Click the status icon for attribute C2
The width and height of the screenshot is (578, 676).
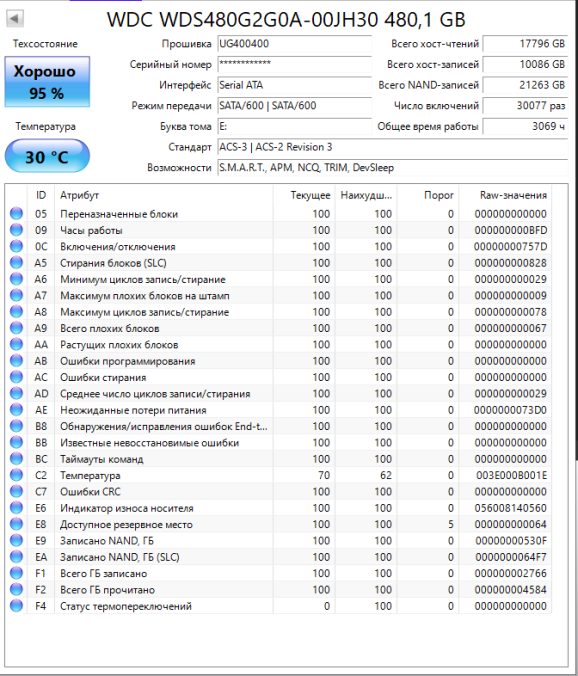coord(16,476)
